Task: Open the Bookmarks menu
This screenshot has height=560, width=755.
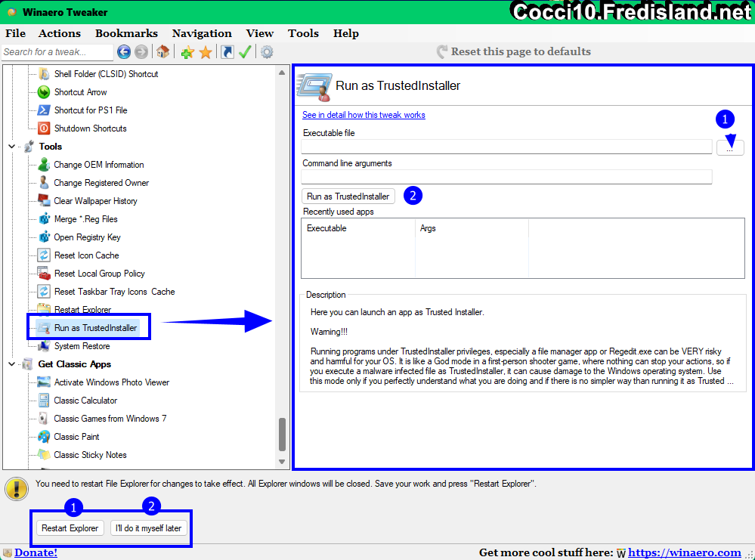Action: click(x=126, y=33)
